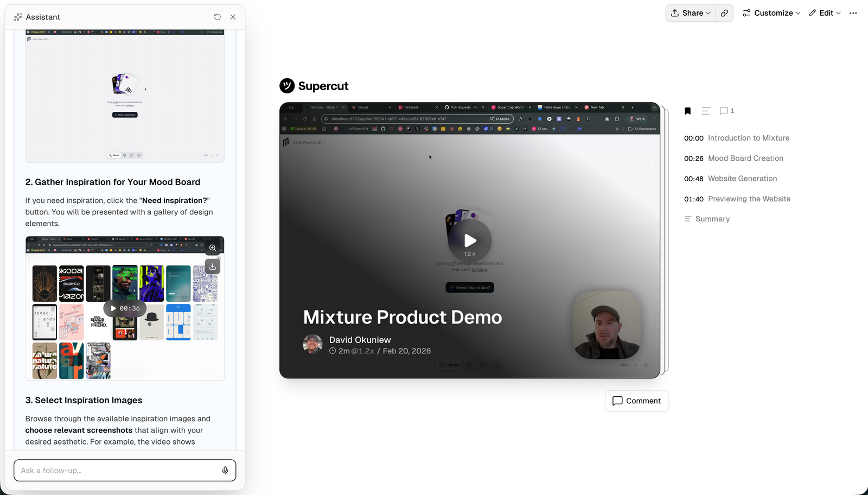Play the Mixture Product Demo video
This screenshot has width=868, height=495.
click(x=470, y=240)
